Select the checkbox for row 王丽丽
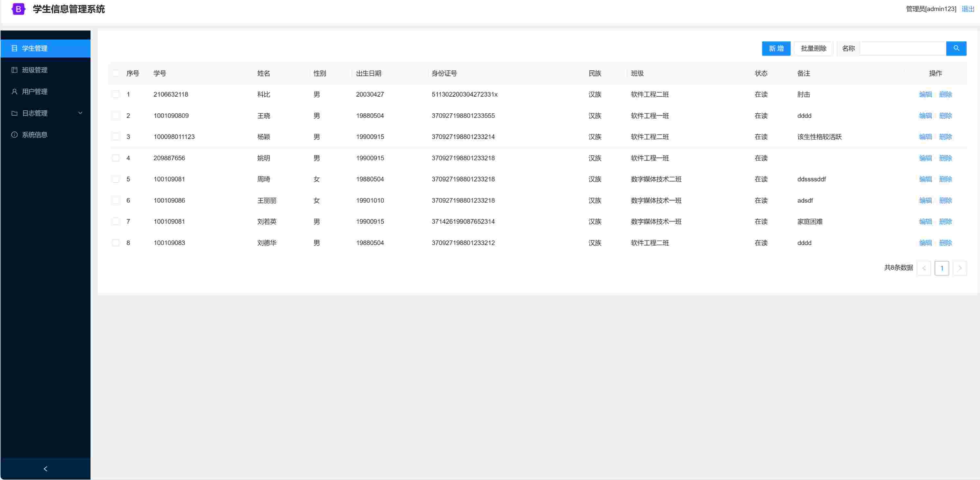The width and height of the screenshot is (980, 480). click(x=116, y=200)
